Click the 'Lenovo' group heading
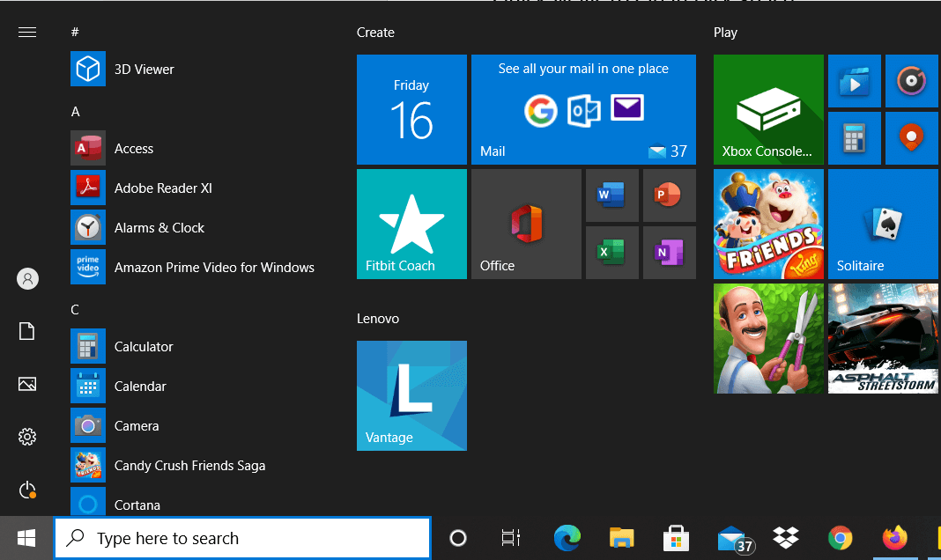The height and width of the screenshot is (560, 941). [x=378, y=319]
